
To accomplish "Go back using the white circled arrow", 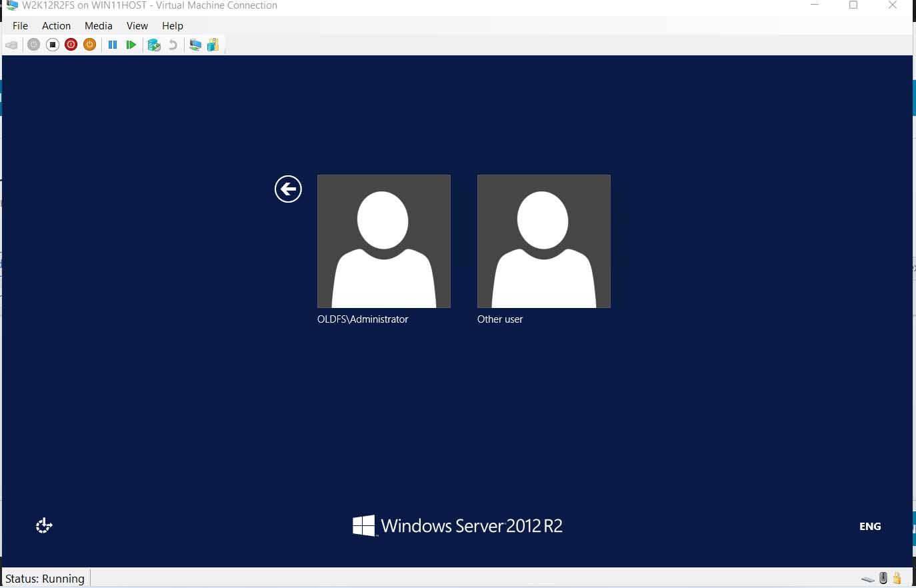I will coord(288,189).
